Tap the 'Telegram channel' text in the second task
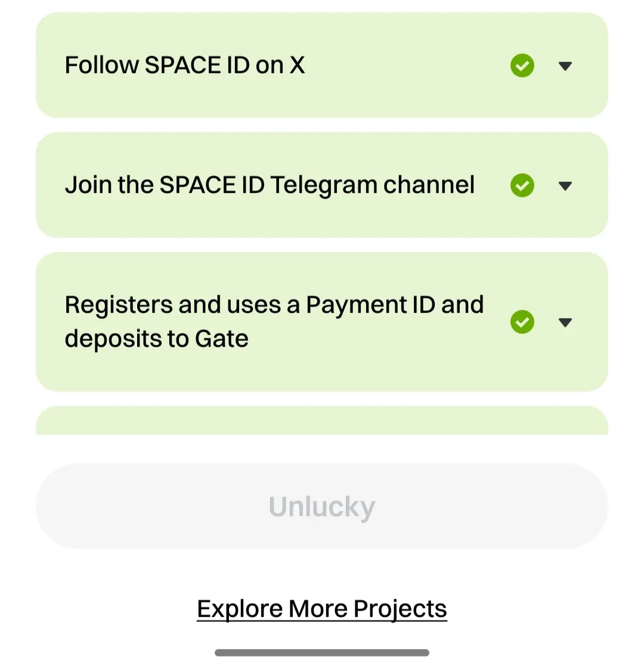 tap(373, 185)
